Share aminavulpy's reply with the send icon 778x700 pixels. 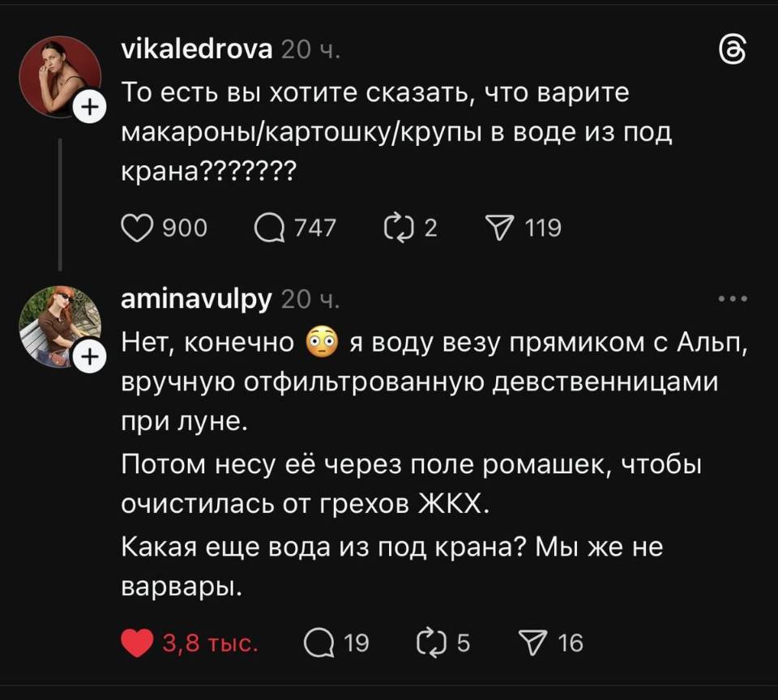(535, 642)
